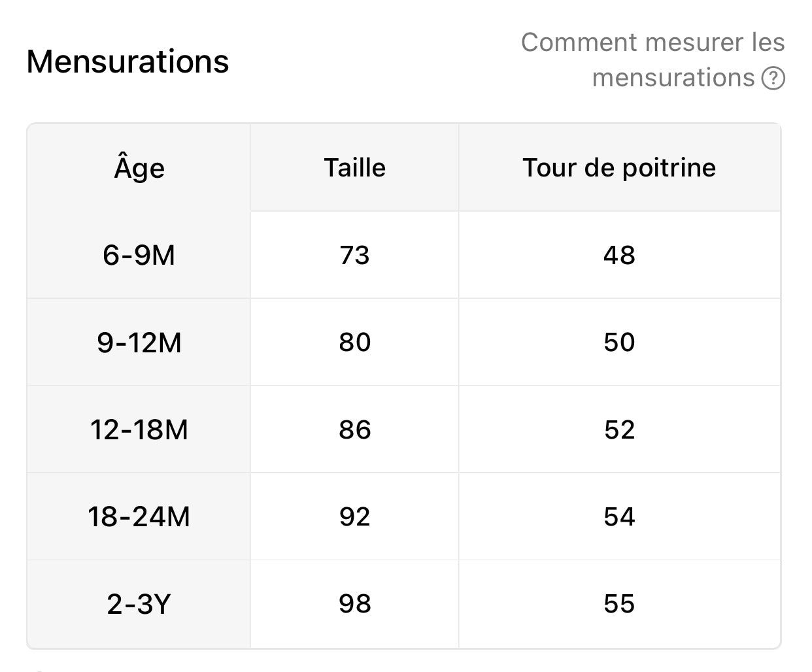Click chest measurement value 48
This screenshot has width=812, height=672.
click(619, 255)
